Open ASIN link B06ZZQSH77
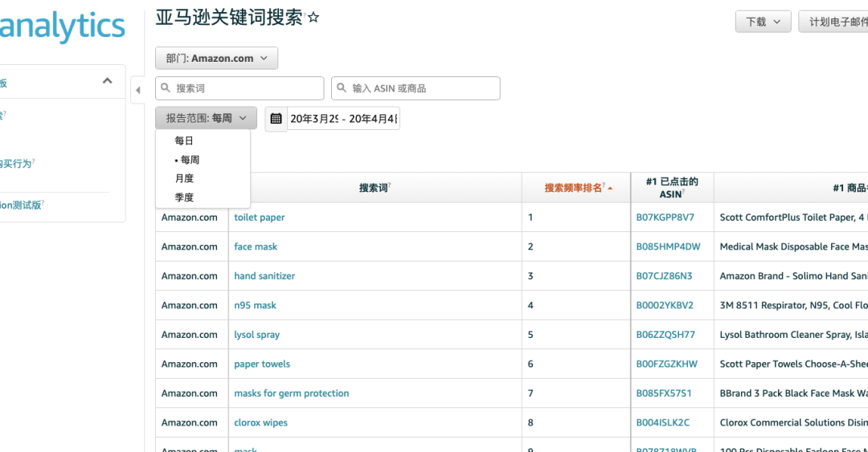The height and width of the screenshot is (452, 868). pyautogui.click(x=665, y=335)
